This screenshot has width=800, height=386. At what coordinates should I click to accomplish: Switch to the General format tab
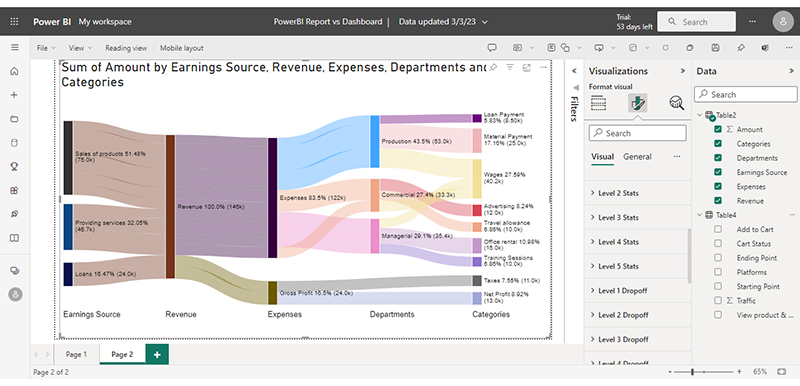click(x=637, y=157)
